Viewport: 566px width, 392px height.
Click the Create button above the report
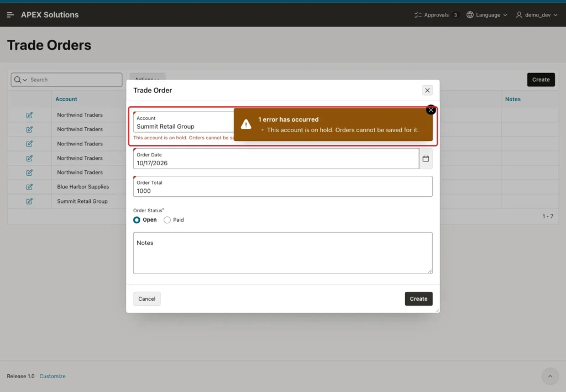point(541,80)
